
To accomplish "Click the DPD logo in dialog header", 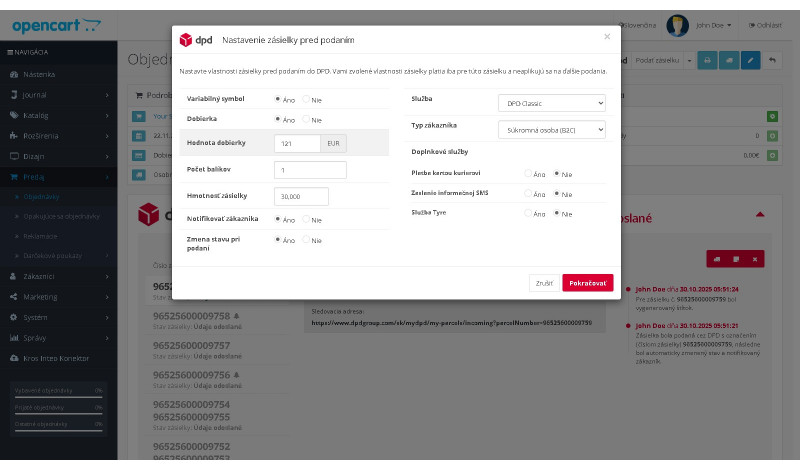I will 196,40.
